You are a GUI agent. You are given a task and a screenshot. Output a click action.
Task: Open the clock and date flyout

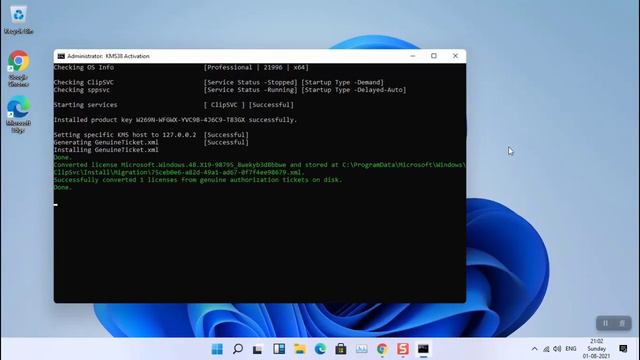click(596, 349)
